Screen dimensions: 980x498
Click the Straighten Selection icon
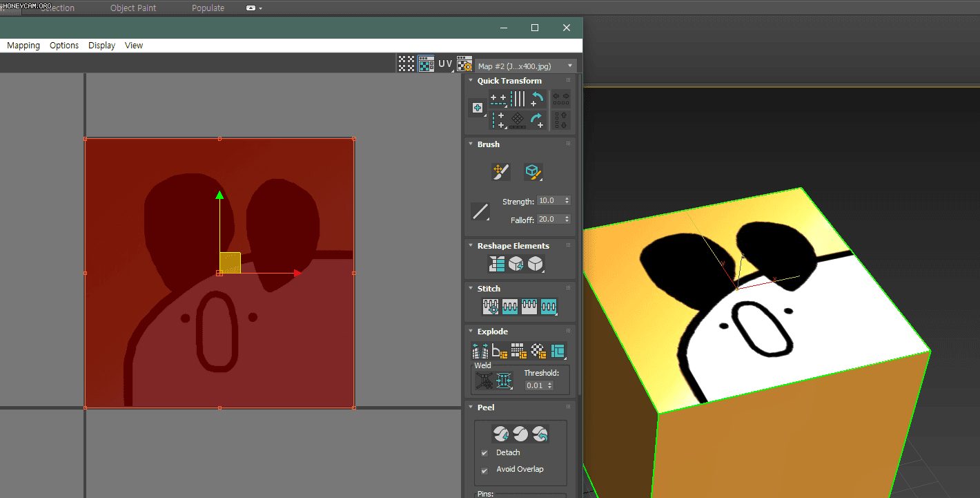pos(497,264)
